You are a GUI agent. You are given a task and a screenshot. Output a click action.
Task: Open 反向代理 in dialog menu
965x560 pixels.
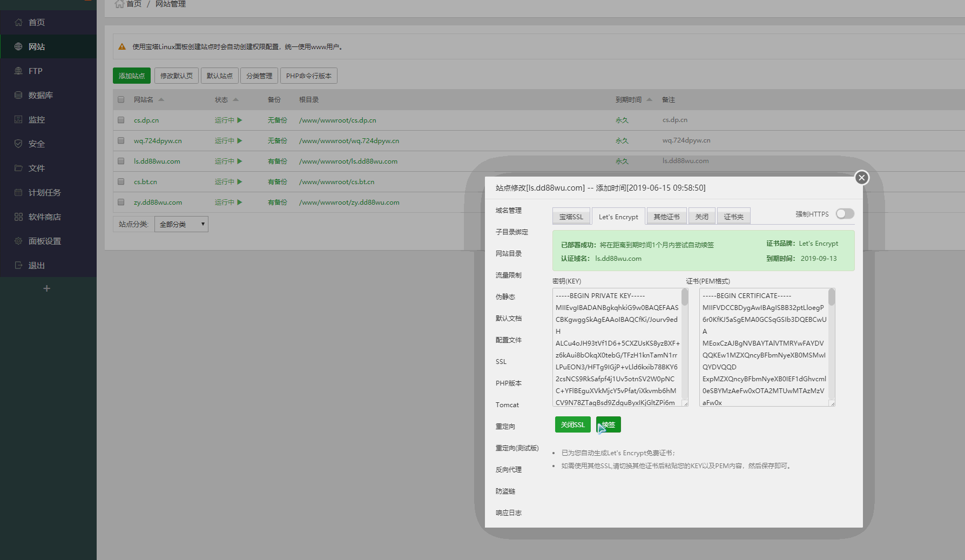point(509,469)
